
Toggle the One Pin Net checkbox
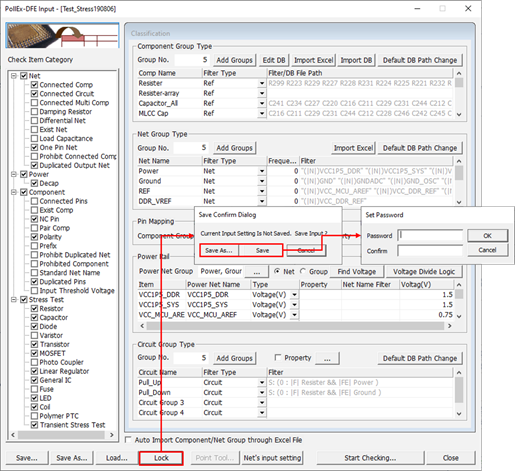click(x=34, y=147)
